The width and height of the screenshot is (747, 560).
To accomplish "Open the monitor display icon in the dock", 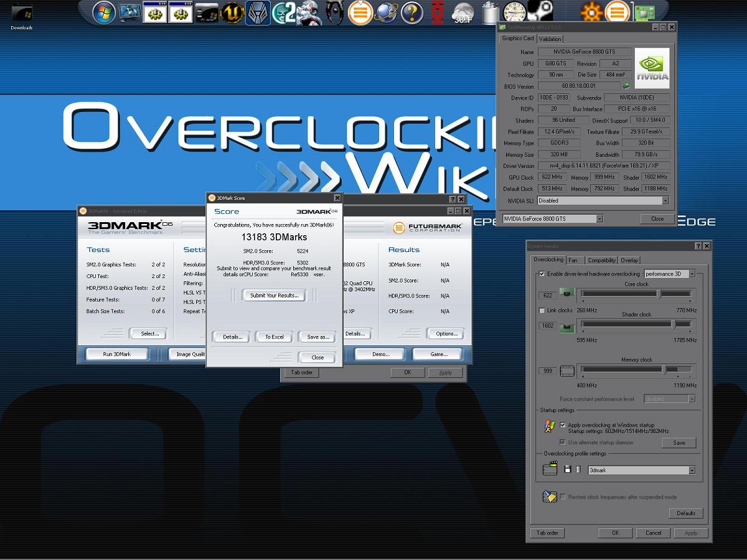I will [x=129, y=12].
